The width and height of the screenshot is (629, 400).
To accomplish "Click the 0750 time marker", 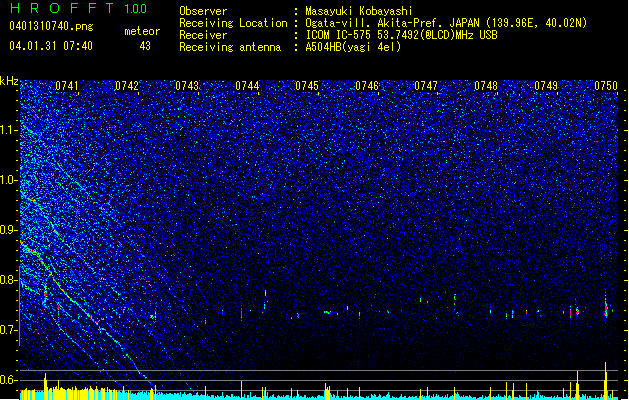I will coord(606,85).
